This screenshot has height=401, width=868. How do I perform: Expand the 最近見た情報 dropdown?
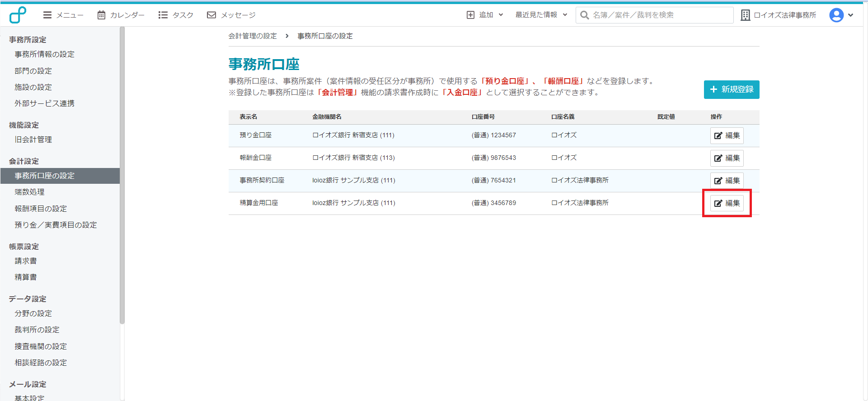[541, 15]
